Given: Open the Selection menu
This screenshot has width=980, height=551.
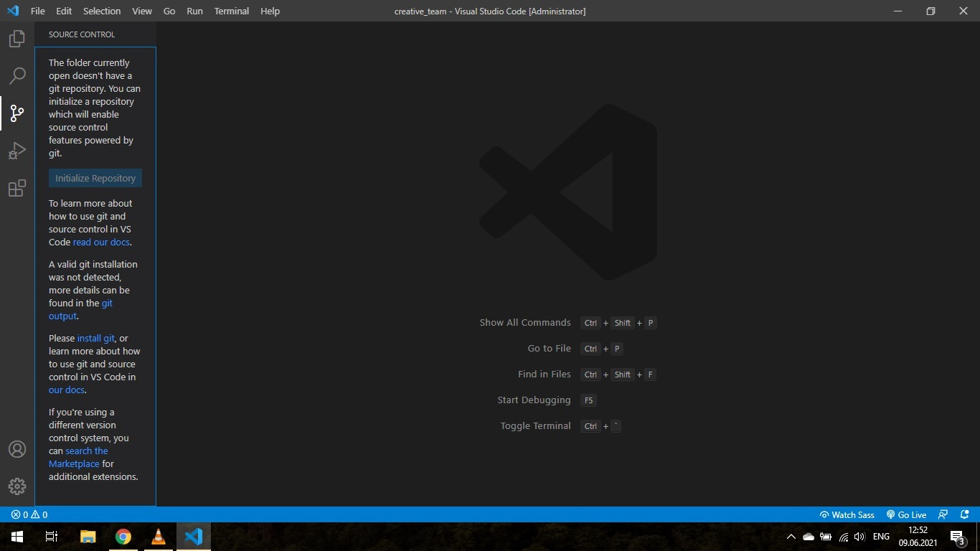Looking at the screenshot, I should point(102,11).
